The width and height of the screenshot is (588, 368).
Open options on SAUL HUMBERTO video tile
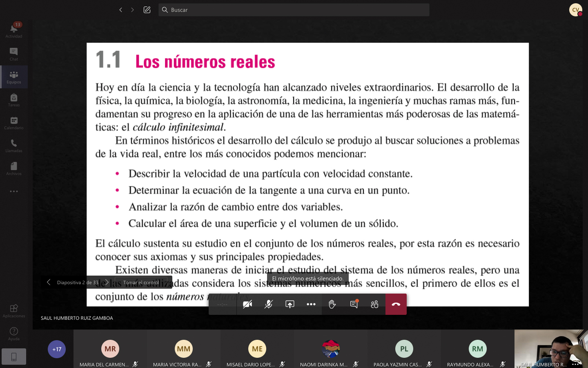tap(575, 364)
